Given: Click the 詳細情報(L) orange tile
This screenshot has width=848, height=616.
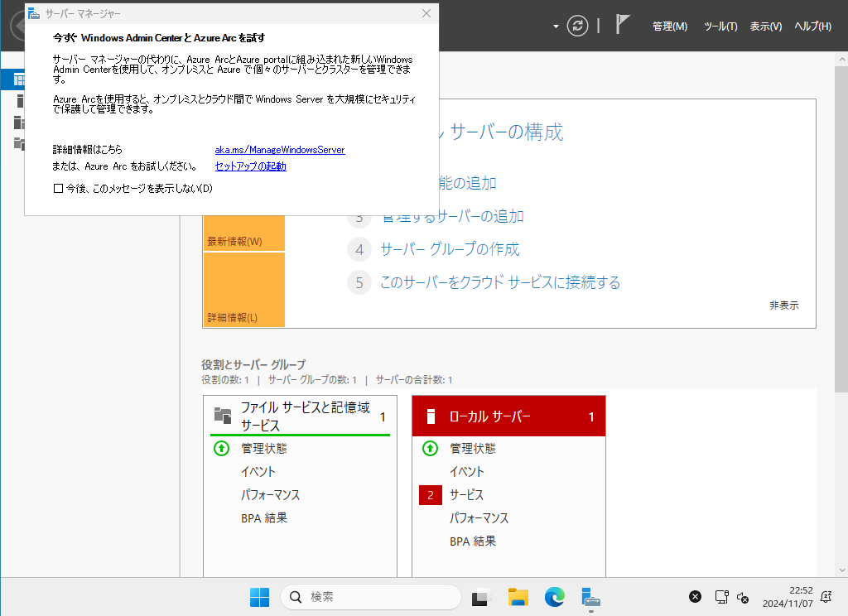Looking at the screenshot, I should [244, 290].
